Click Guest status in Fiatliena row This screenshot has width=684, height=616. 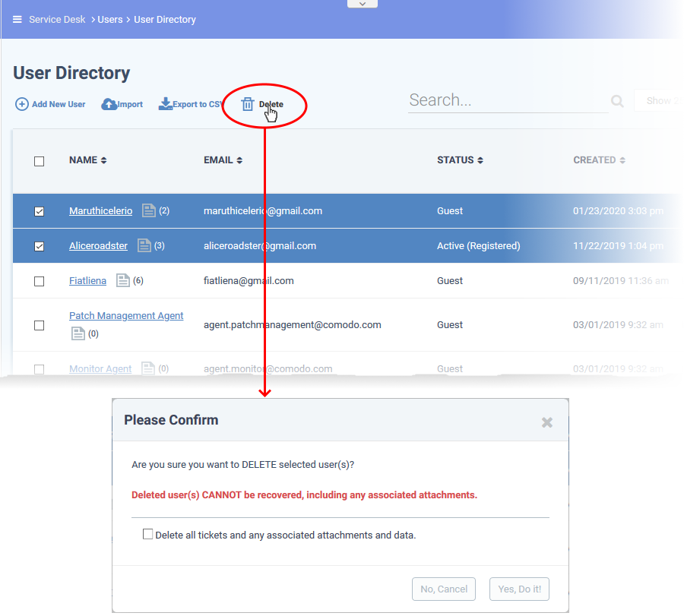(x=450, y=280)
